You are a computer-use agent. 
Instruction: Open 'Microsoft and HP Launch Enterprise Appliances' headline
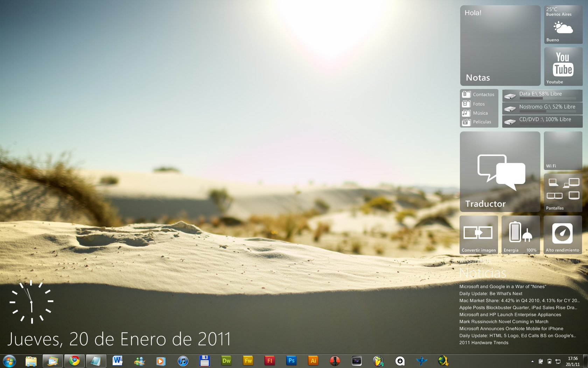point(510,314)
